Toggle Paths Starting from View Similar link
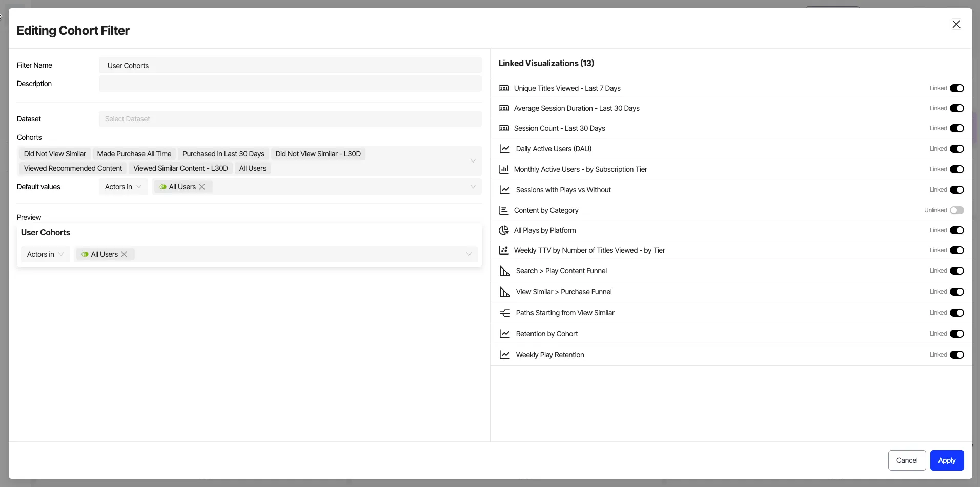980x487 pixels. (957, 313)
